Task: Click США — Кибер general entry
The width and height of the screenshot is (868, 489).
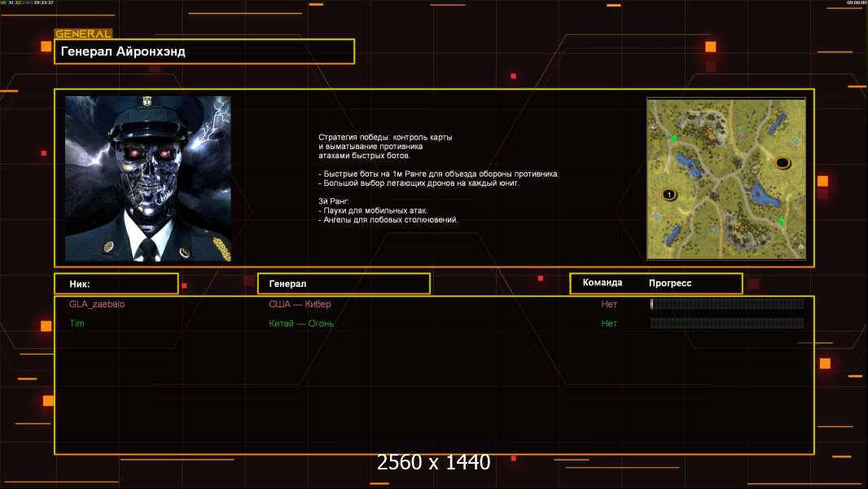Action: [x=300, y=304]
